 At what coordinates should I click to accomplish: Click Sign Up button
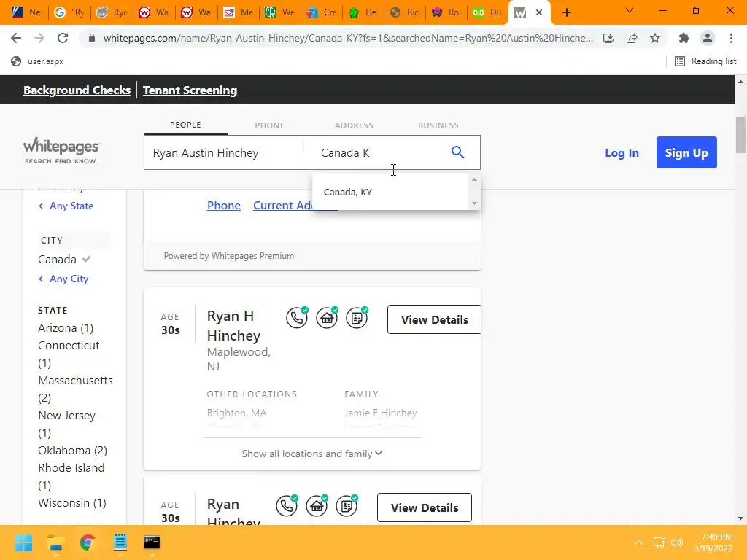click(x=686, y=152)
